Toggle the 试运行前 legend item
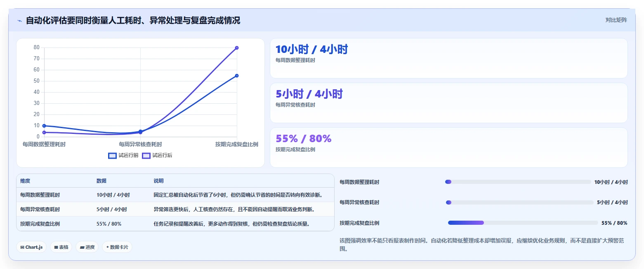Screen dimensions: 644x269 pyautogui.click(x=123, y=156)
